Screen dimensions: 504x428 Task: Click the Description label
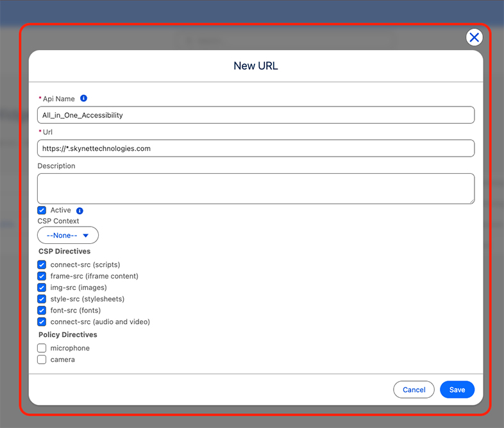56,166
